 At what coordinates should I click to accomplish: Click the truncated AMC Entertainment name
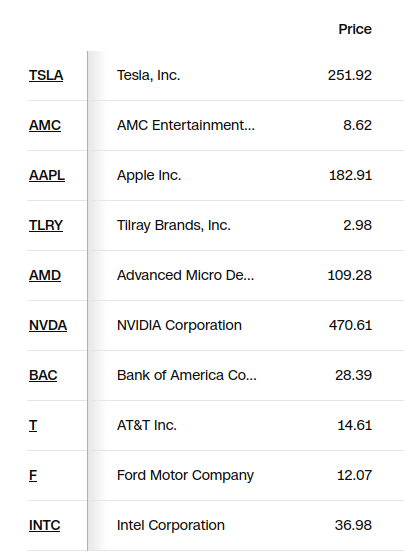(x=186, y=125)
